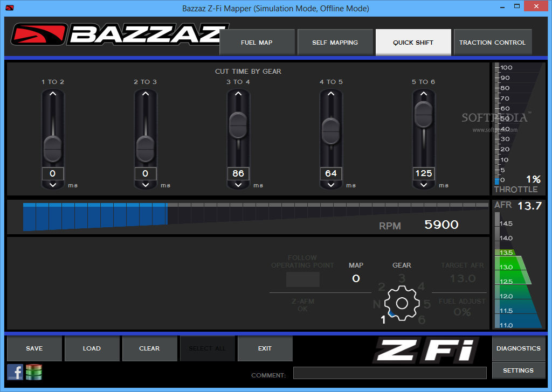Switch to the Self Mapping tab
The width and height of the screenshot is (552, 392).
pos(335,43)
